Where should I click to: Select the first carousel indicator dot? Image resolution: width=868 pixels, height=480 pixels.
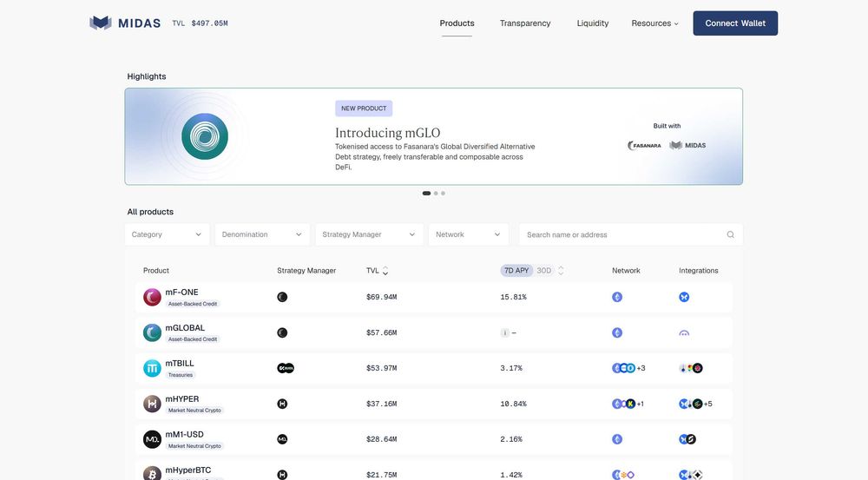(426, 194)
